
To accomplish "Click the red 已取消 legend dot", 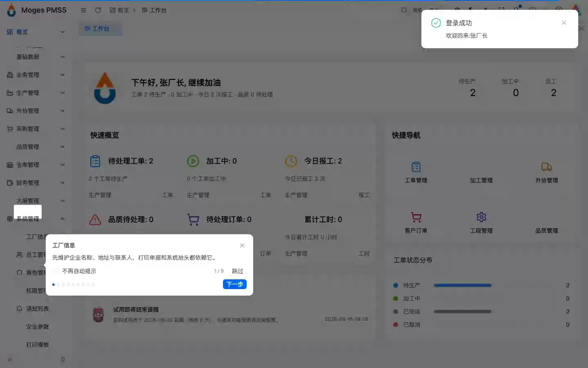I will coord(396,325).
